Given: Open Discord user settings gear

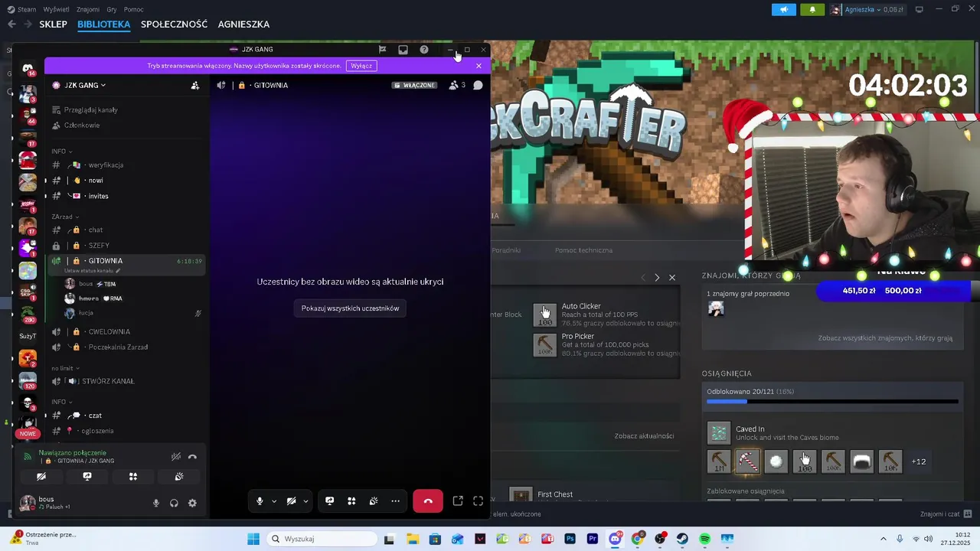Looking at the screenshot, I should pyautogui.click(x=192, y=503).
